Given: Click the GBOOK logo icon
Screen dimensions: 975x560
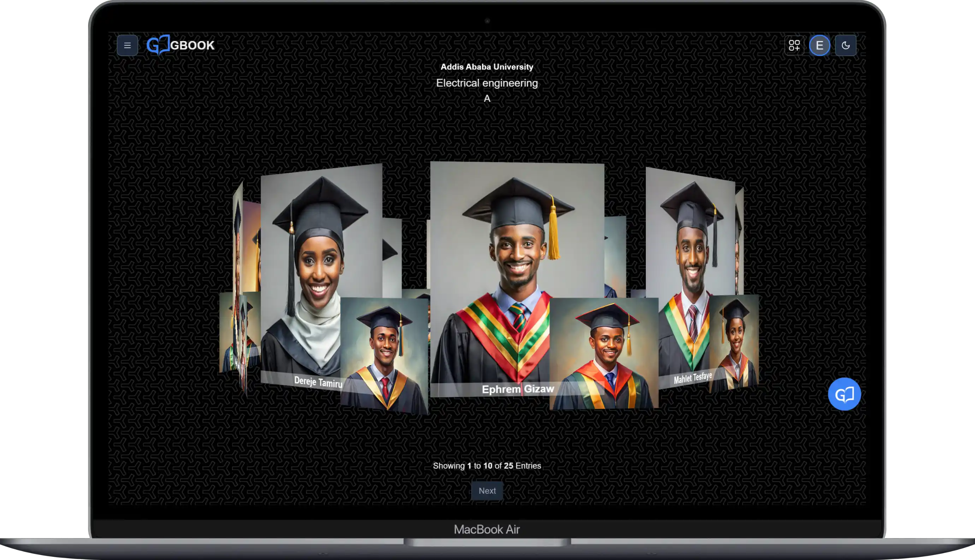Looking at the screenshot, I should [158, 45].
